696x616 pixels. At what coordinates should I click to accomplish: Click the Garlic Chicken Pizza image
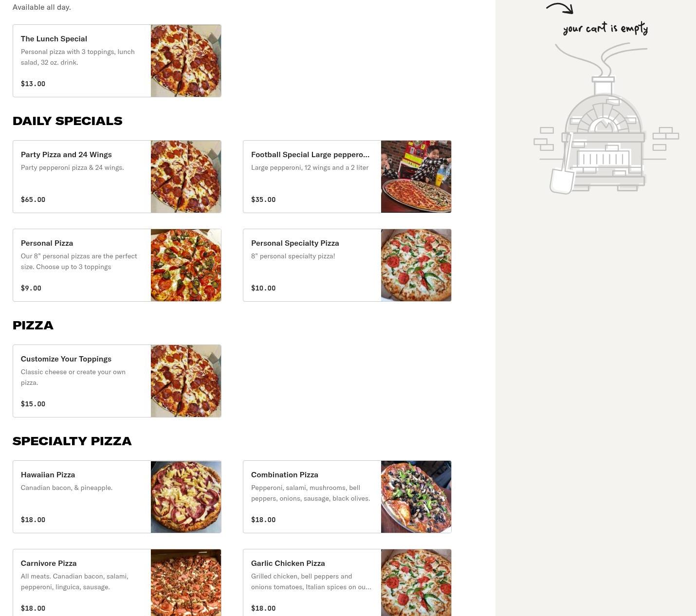[416, 582]
